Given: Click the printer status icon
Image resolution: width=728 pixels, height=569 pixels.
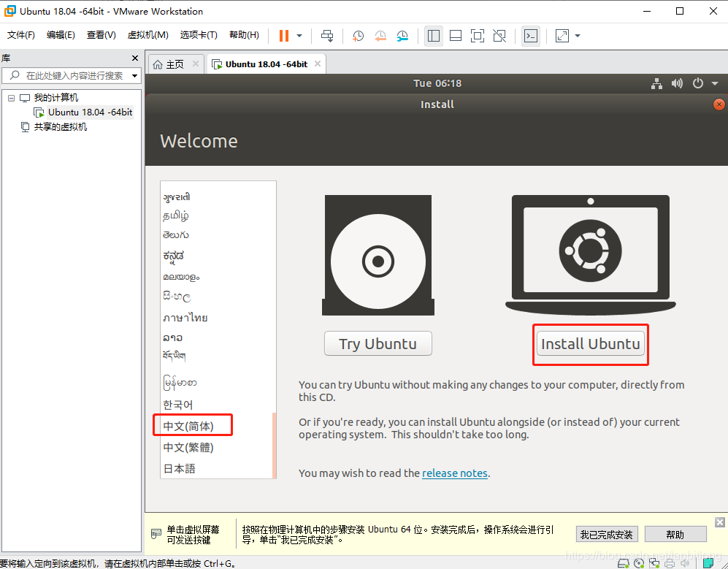Looking at the screenshot, I should [670, 563].
